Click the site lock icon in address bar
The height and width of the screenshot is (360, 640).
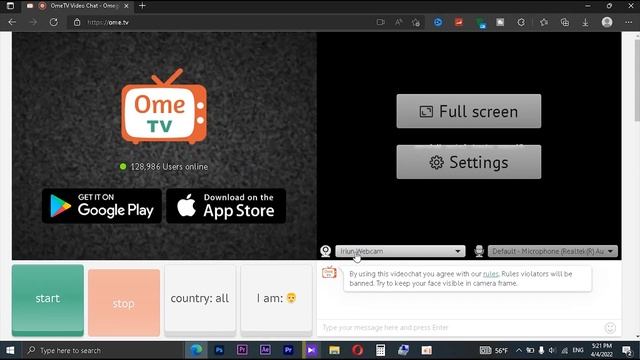(x=77, y=22)
